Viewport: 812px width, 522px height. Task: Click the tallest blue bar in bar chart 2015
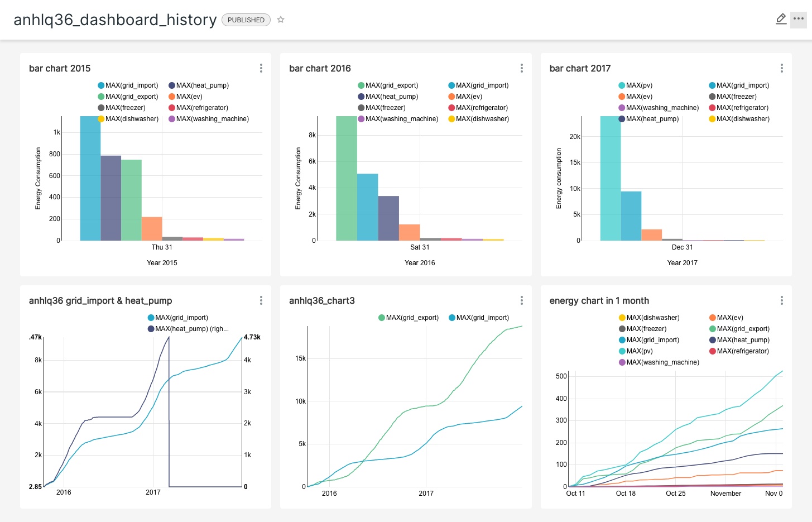pos(90,178)
